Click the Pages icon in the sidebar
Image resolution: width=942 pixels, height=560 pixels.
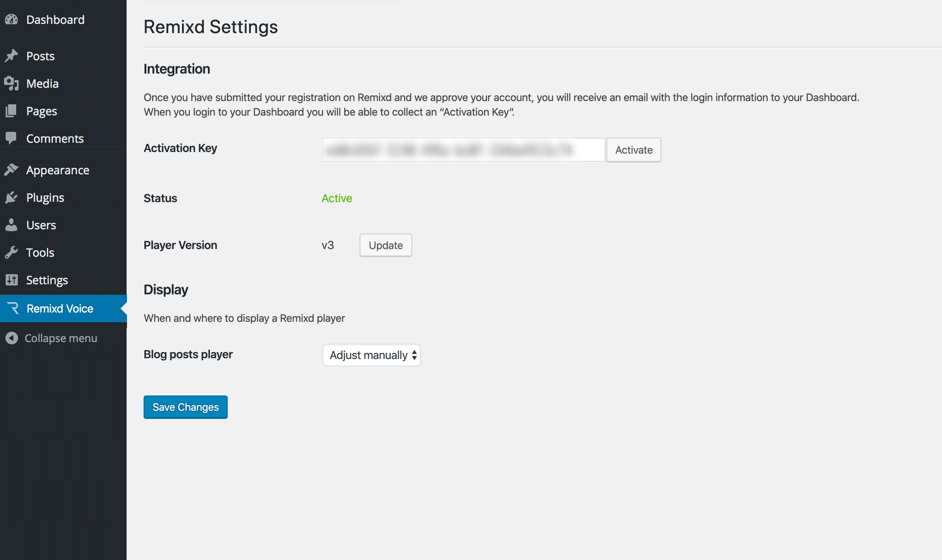coord(11,111)
